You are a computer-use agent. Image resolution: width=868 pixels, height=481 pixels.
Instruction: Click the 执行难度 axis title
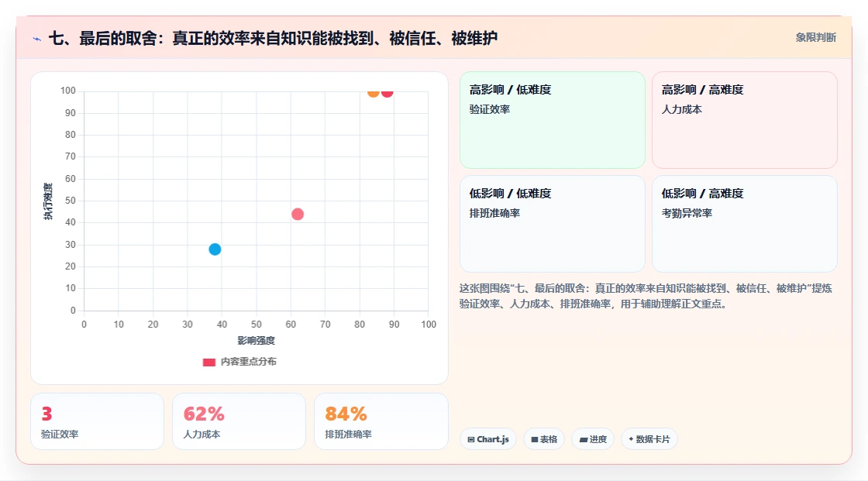click(48, 201)
